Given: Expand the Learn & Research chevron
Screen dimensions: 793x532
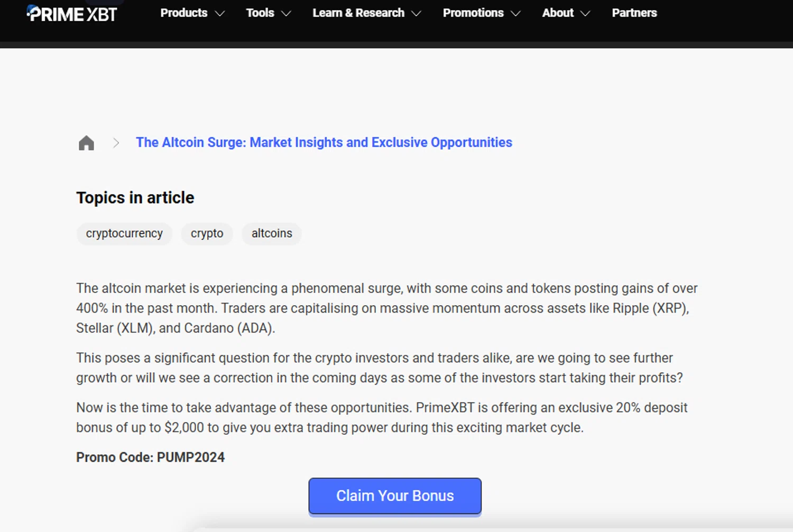Looking at the screenshot, I should [x=417, y=14].
